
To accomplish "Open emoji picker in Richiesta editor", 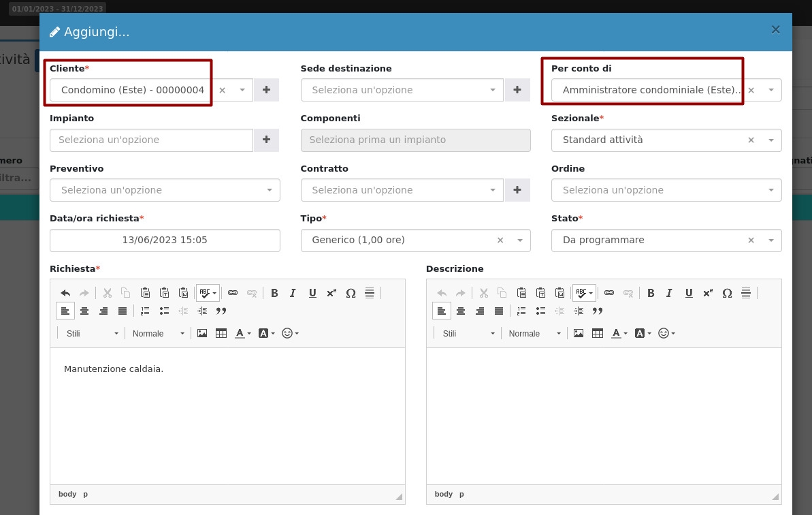I will point(290,333).
